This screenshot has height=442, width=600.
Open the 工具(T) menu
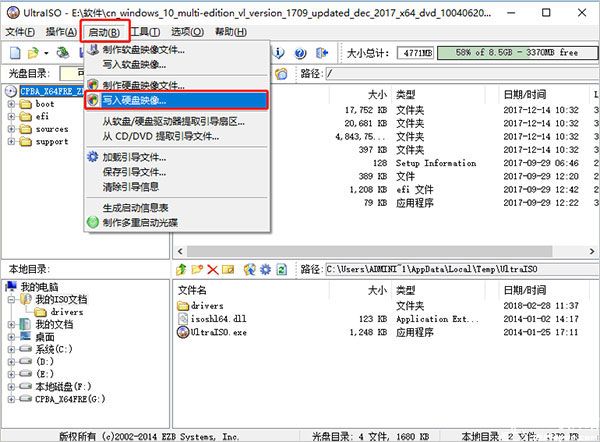click(x=145, y=32)
